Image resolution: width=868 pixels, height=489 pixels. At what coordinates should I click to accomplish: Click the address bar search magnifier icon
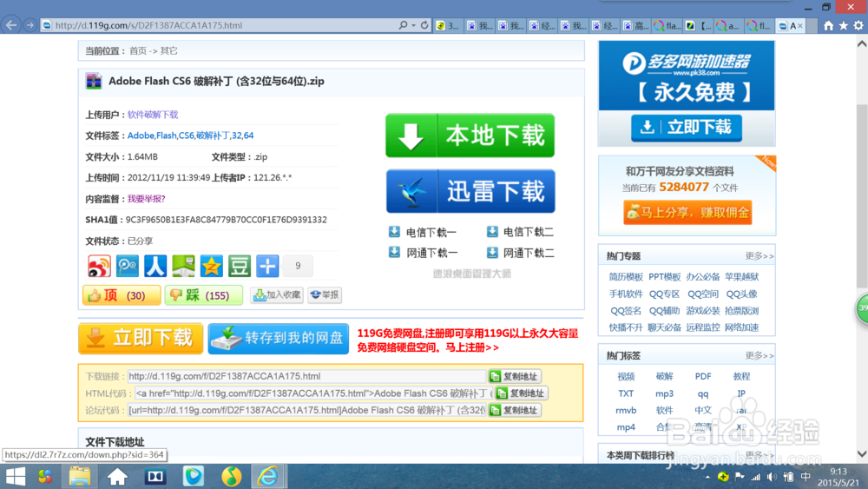(403, 25)
